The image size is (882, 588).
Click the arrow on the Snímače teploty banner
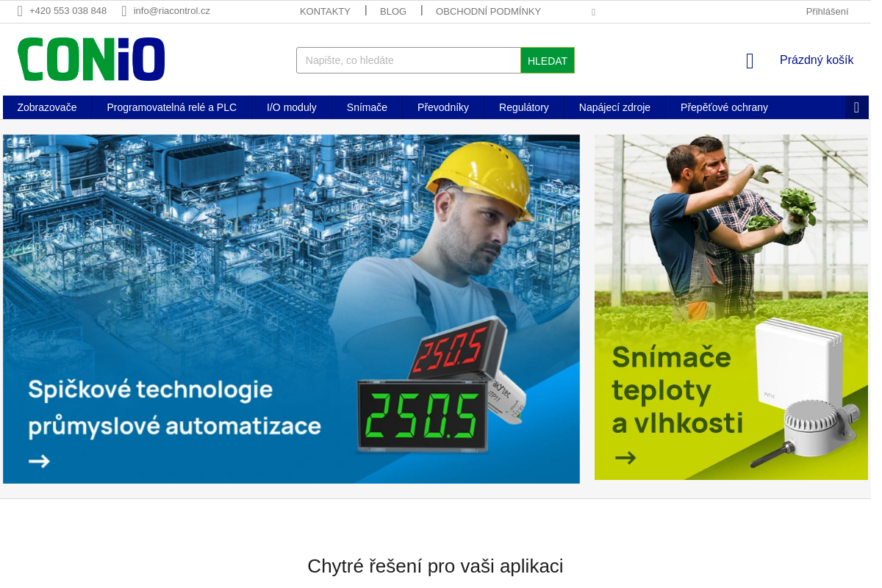pyautogui.click(x=625, y=457)
